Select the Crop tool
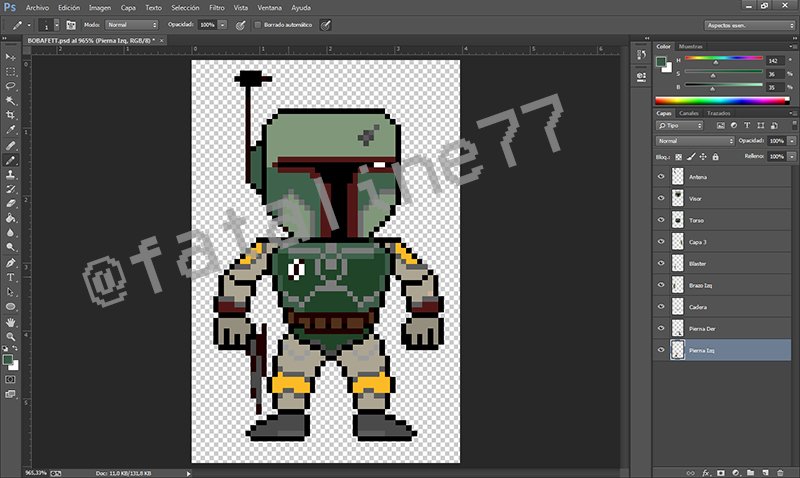800x478 pixels. click(10, 115)
